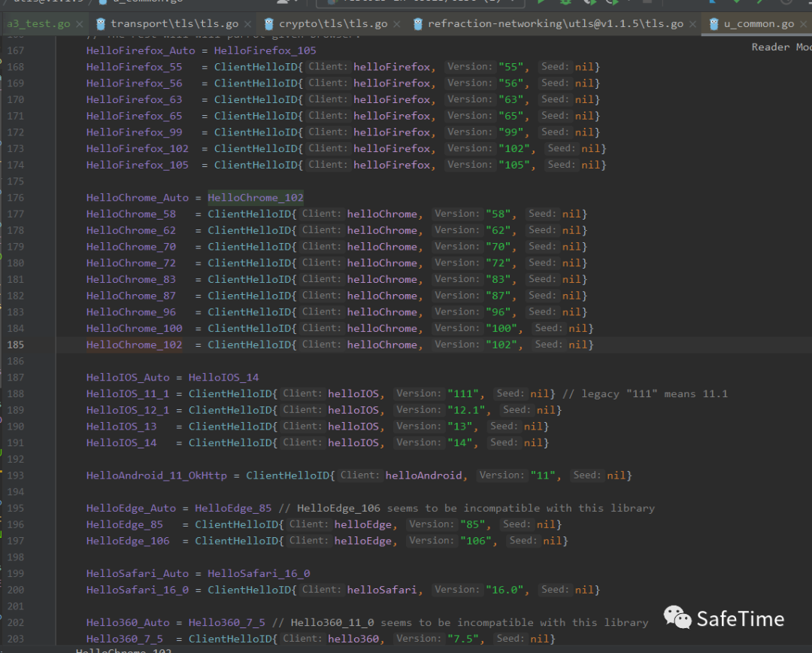
Task: Close the a3_test.go editor tab
Action: coord(80,23)
